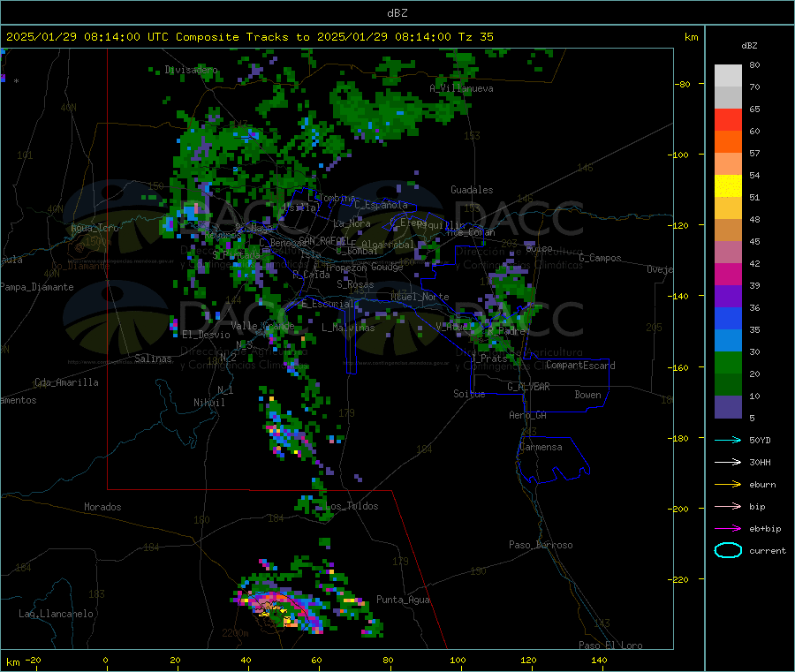Click the 'Los_Toldos' map label
795x672 pixels.
(352, 506)
